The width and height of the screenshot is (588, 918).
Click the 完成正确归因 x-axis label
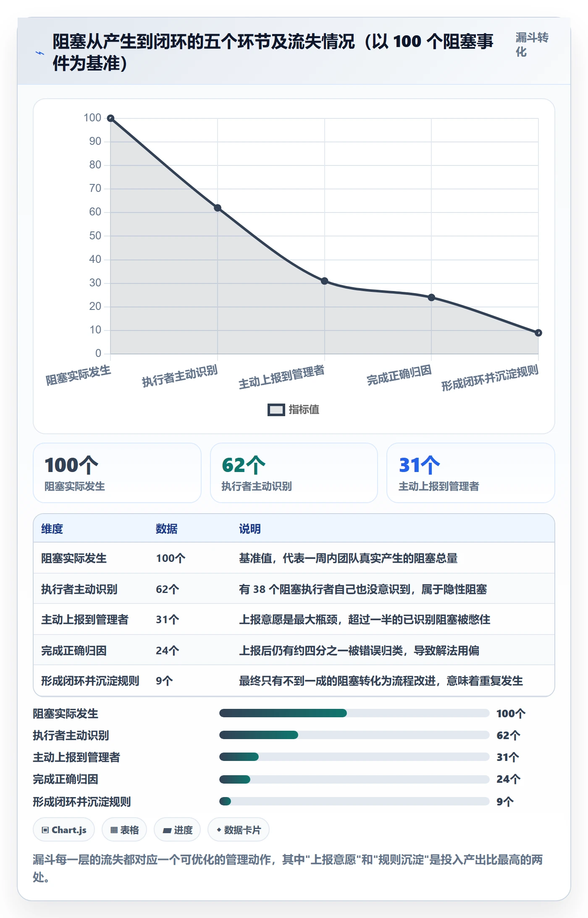coord(399,375)
